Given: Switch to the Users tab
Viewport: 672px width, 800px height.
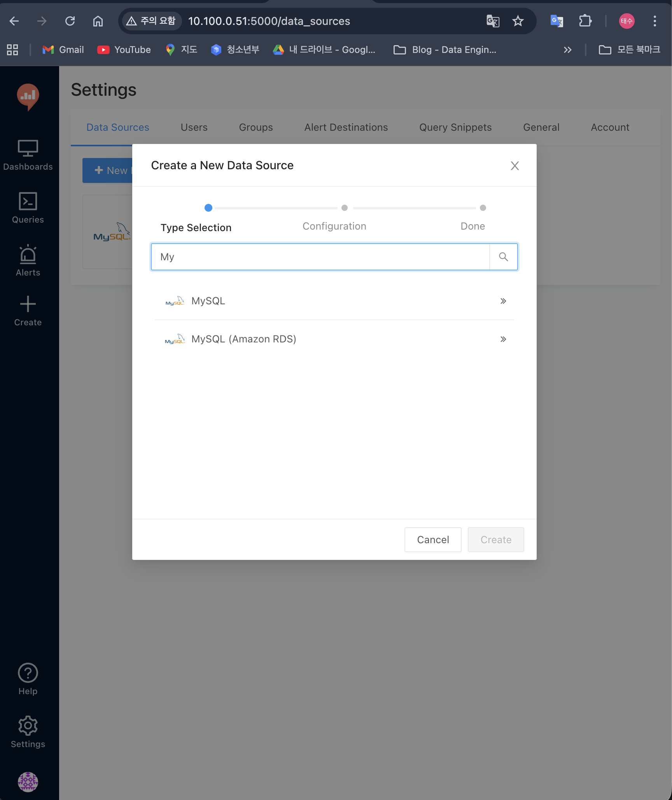Looking at the screenshot, I should (194, 127).
